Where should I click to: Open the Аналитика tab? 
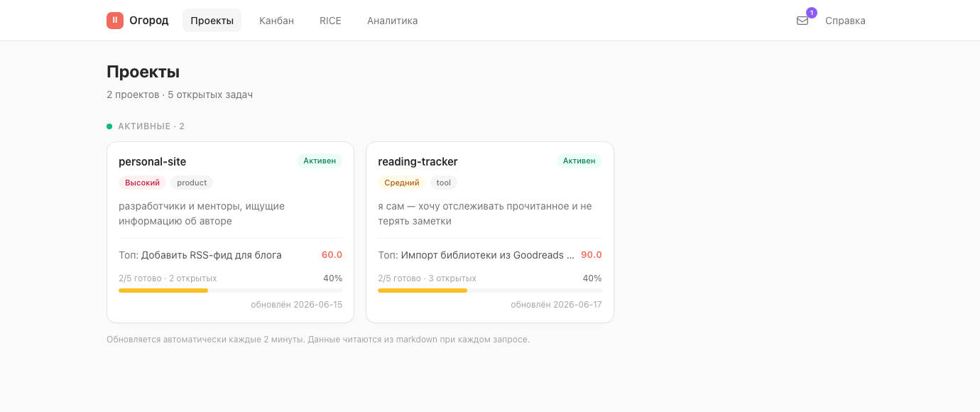click(x=392, y=21)
